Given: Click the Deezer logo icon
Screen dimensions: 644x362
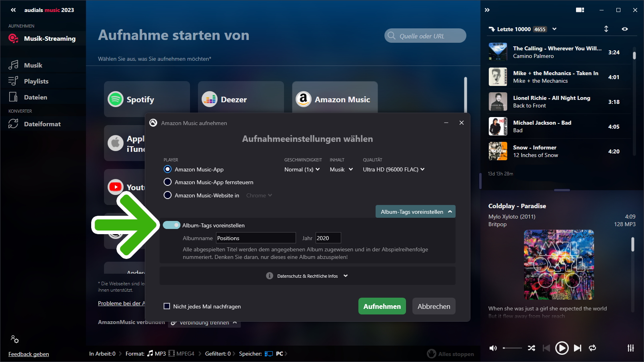Looking at the screenshot, I should click(x=210, y=99).
